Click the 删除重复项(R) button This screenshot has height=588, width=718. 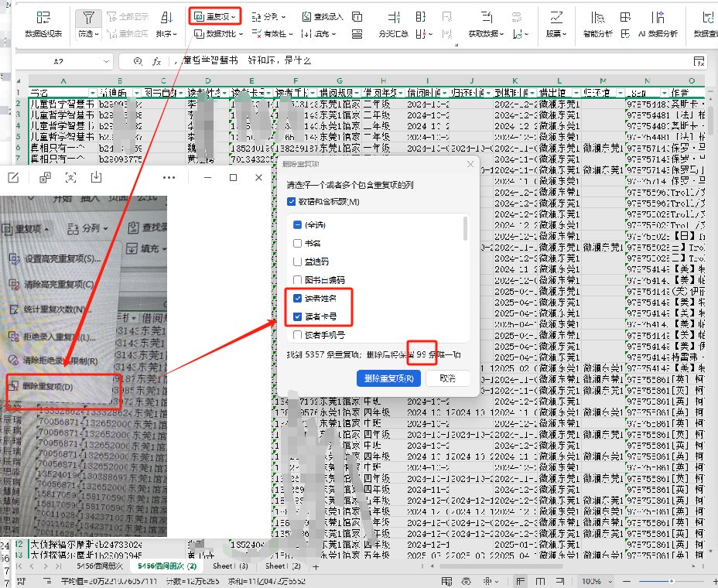388,378
